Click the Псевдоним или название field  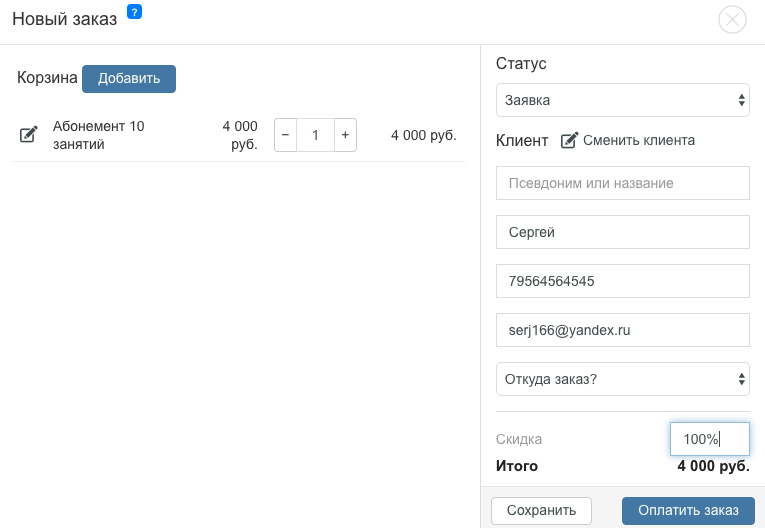(623, 183)
